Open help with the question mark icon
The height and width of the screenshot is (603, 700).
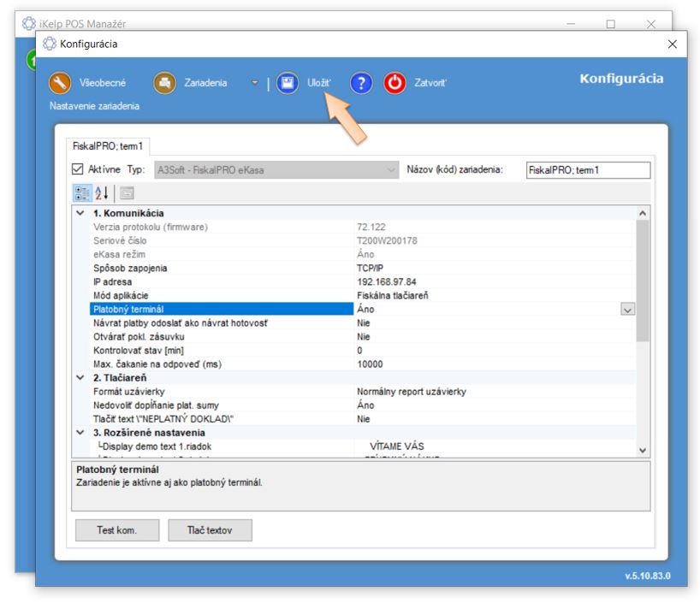[361, 83]
